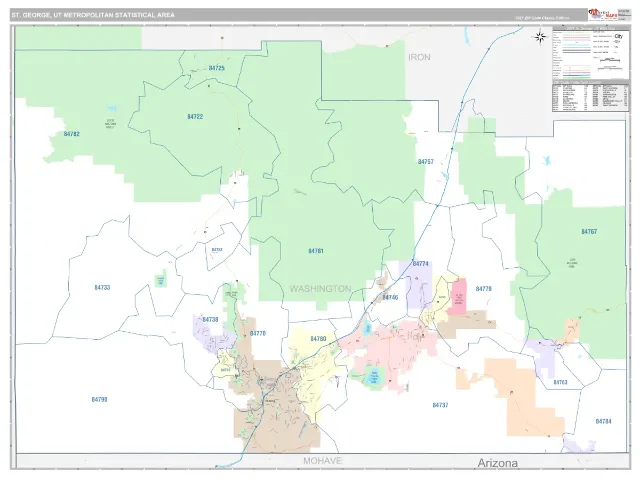Select ZIP code label 84737

pyautogui.click(x=440, y=405)
